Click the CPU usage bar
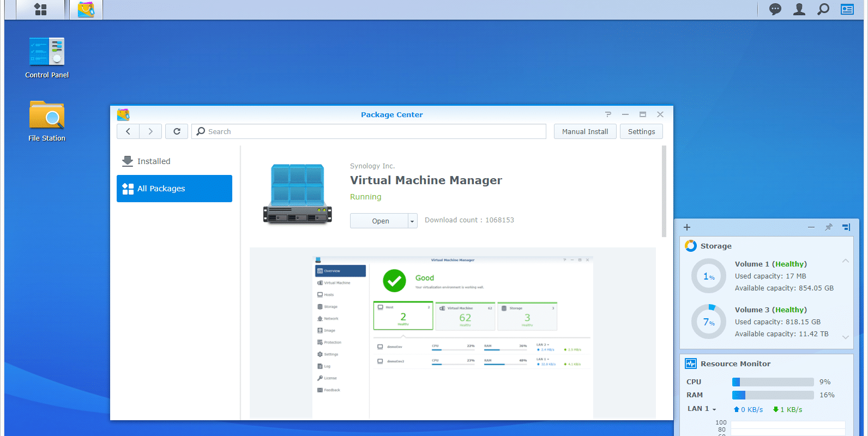Viewport: 868px width, 436px height. (773, 382)
